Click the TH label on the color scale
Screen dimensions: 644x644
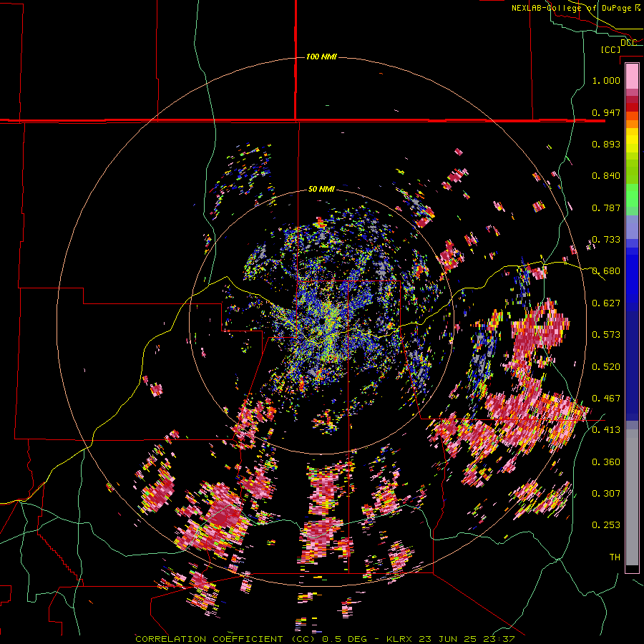tap(615, 557)
